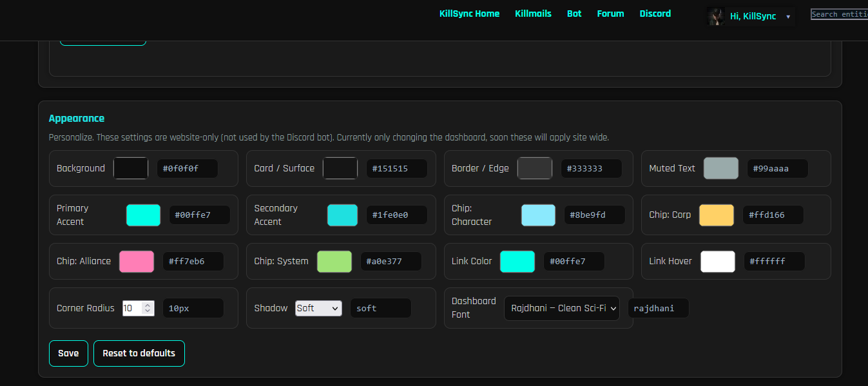
Task: Open the KillSync Home nav link
Action: click(x=469, y=14)
